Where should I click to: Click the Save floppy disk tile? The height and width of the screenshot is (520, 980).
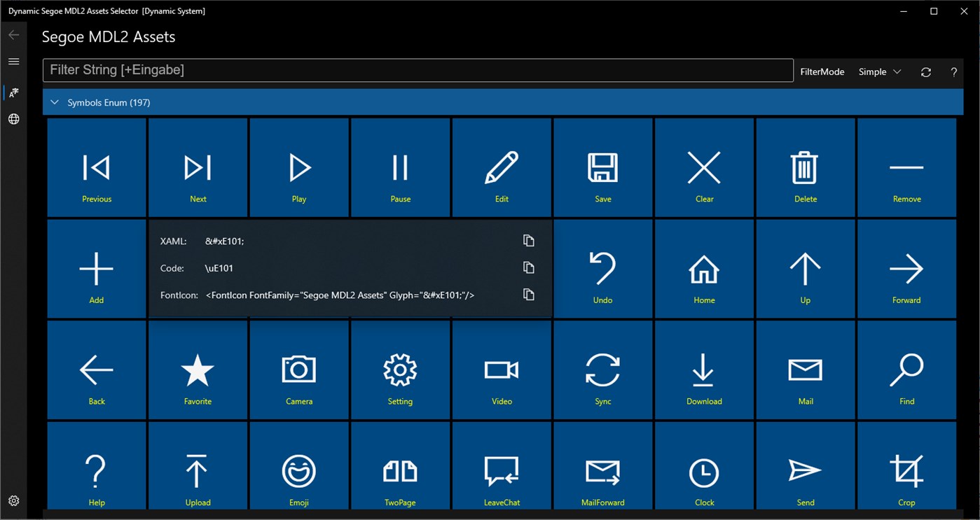(603, 167)
